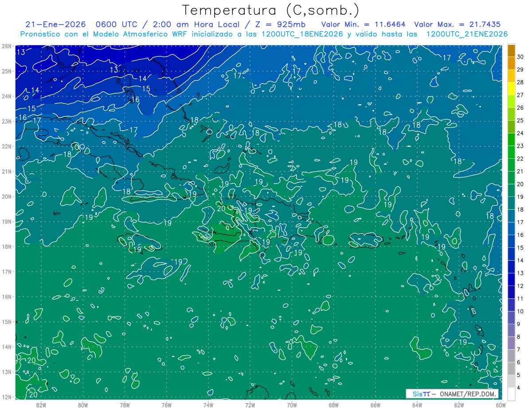This screenshot has width=532, height=411.
Task: Pick the light green swatch between scale labels 26 and 27
Action: point(511,102)
